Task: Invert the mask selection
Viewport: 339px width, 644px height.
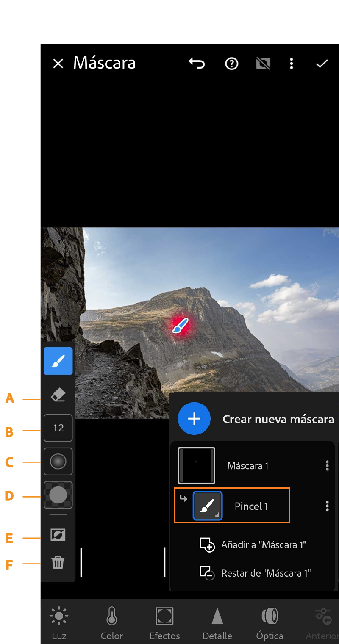Action: point(58,535)
